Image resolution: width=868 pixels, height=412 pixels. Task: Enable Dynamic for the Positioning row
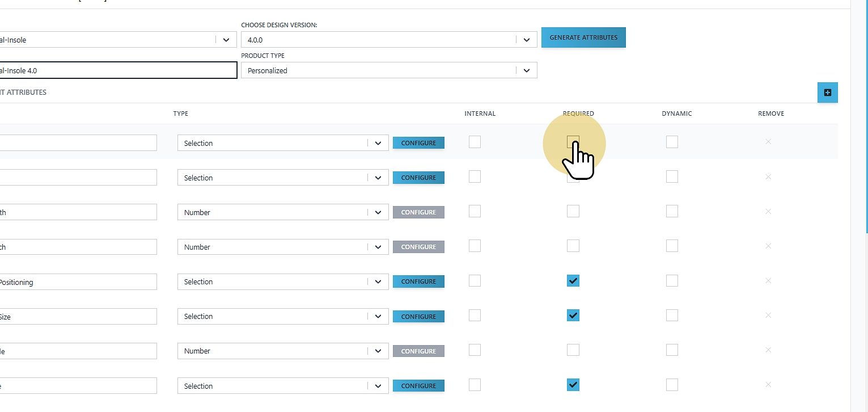click(672, 281)
